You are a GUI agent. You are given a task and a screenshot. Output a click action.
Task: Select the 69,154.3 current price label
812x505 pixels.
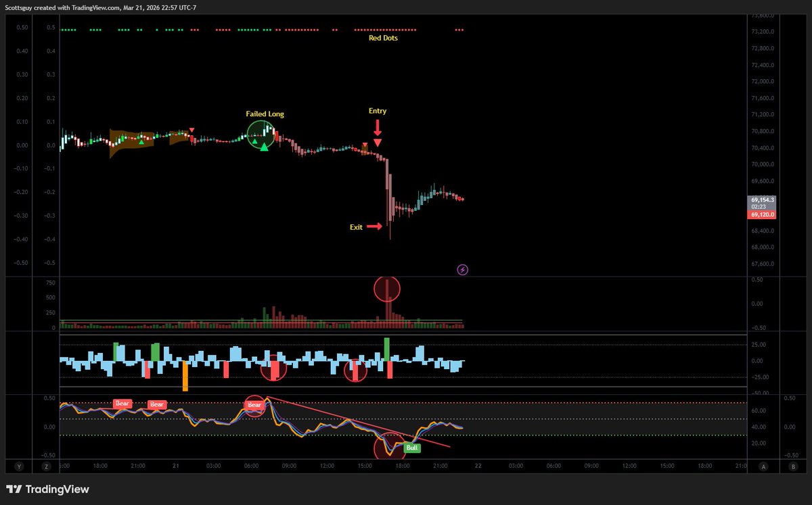763,199
